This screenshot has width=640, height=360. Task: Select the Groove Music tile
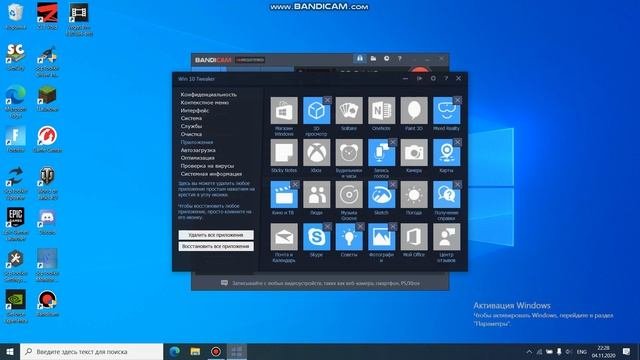[x=349, y=195]
